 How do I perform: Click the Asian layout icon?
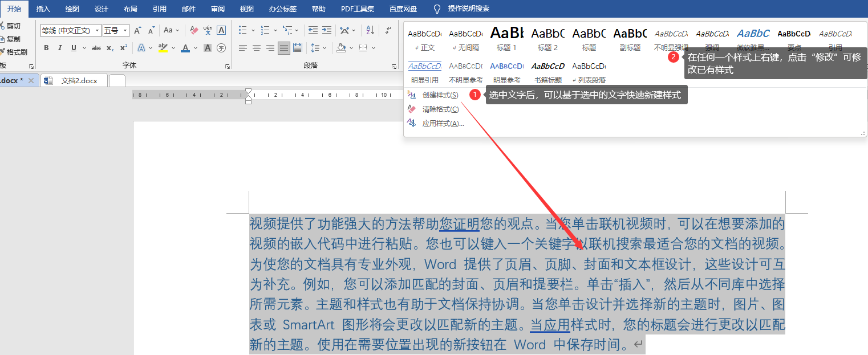(344, 31)
